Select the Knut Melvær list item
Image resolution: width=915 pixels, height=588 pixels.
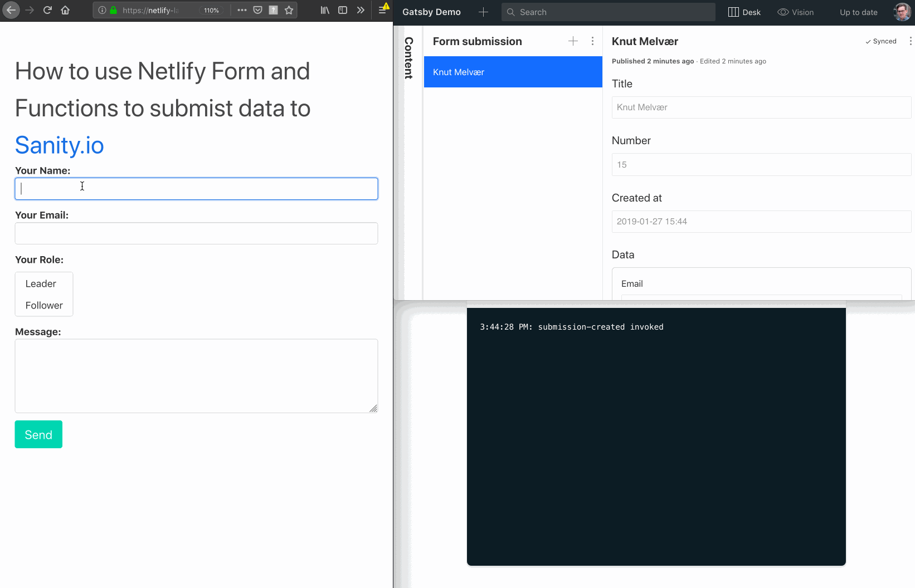513,72
